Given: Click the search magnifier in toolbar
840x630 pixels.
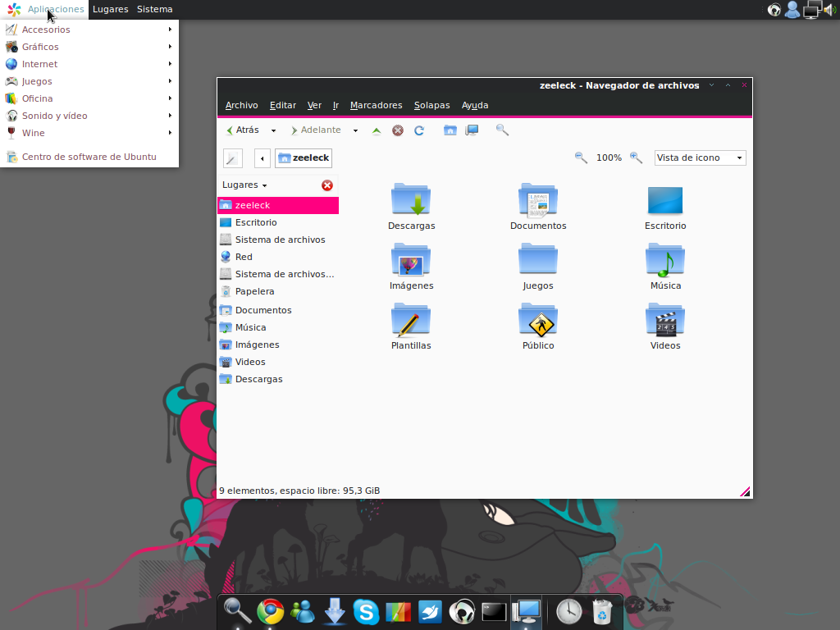Looking at the screenshot, I should (x=502, y=130).
